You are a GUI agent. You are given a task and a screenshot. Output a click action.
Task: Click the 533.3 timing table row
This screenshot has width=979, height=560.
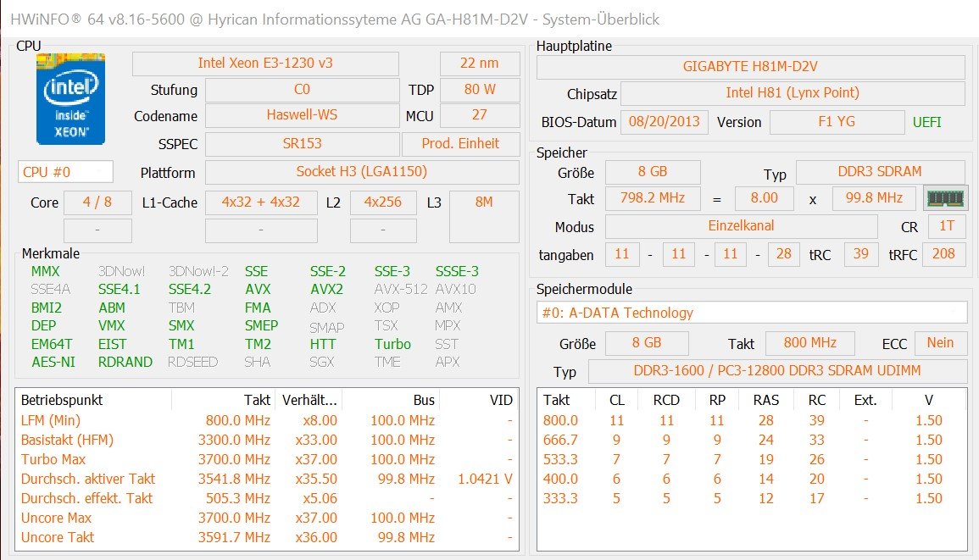(752, 459)
